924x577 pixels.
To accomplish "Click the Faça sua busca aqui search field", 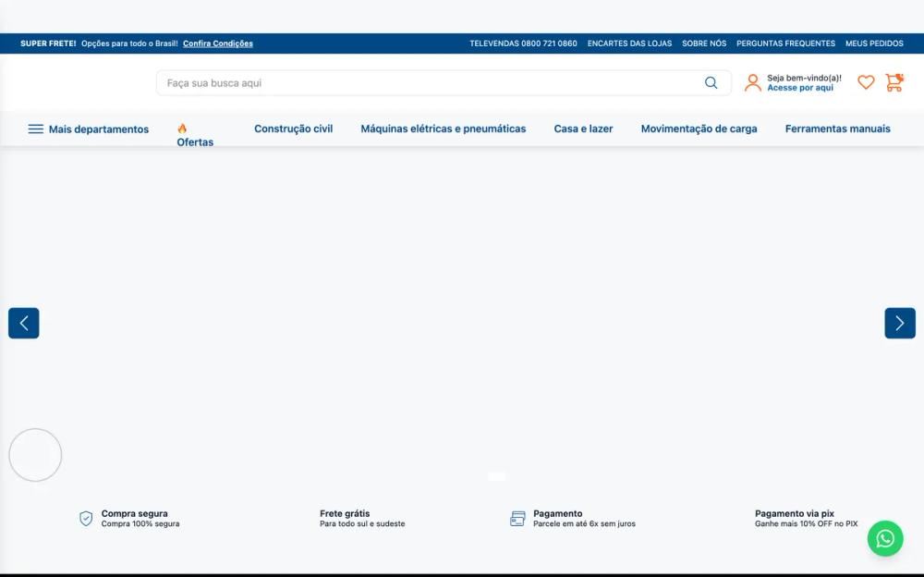I will (x=370, y=82).
